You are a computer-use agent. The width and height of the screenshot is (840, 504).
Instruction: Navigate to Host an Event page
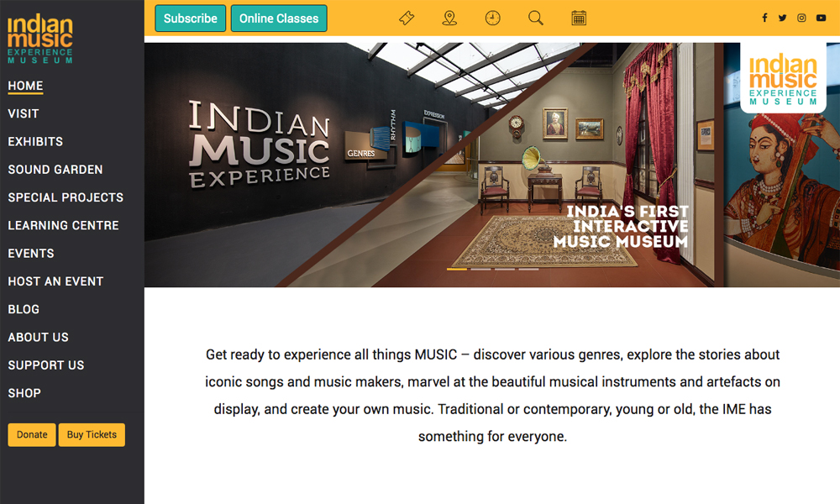(55, 281)
